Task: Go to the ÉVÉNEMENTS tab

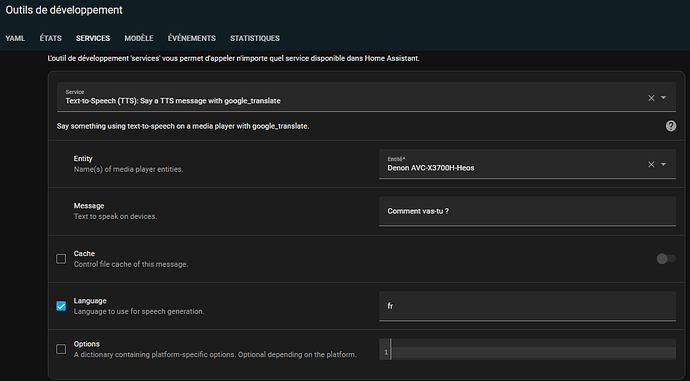Action: tap(191, 38)
